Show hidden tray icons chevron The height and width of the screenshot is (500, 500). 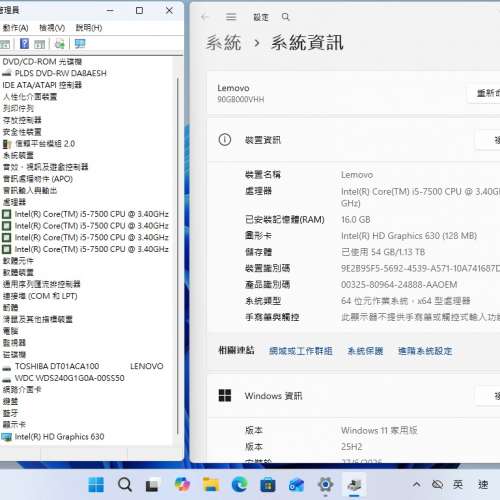pos(417,484)
